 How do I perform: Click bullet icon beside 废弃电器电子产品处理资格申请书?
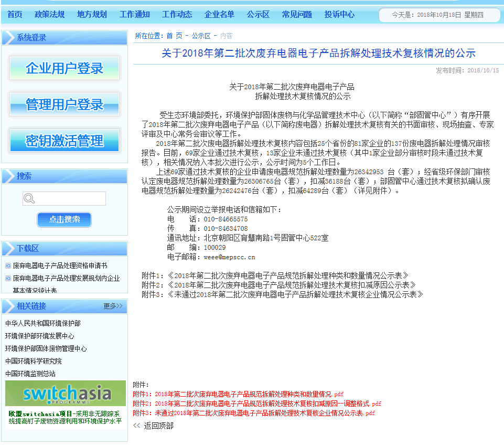8,266
